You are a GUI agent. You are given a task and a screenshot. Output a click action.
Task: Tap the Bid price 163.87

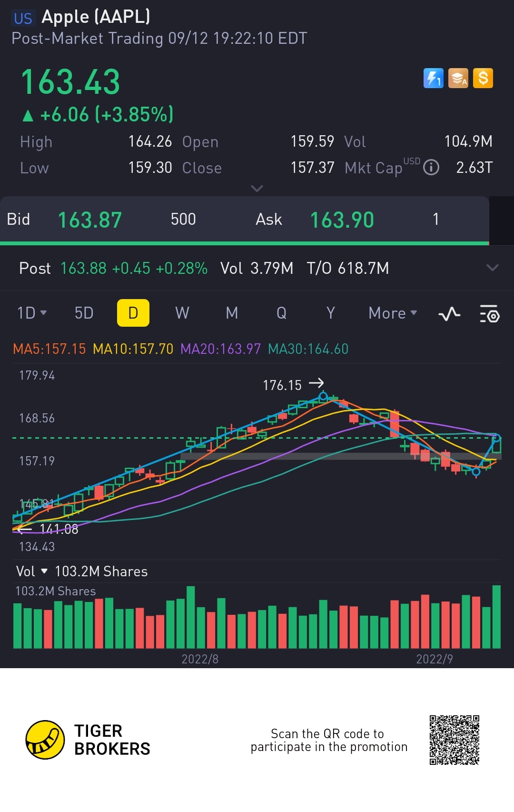pos(90,220)
